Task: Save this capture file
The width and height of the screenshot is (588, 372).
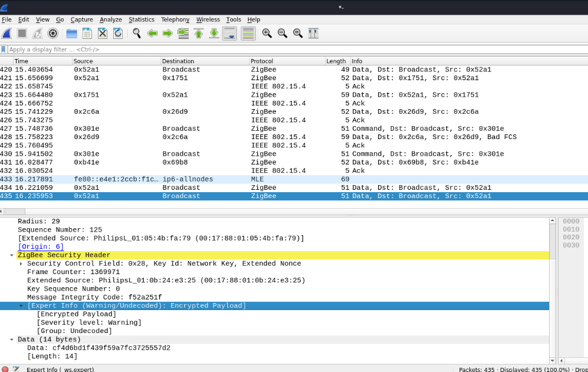Action: 87,34
